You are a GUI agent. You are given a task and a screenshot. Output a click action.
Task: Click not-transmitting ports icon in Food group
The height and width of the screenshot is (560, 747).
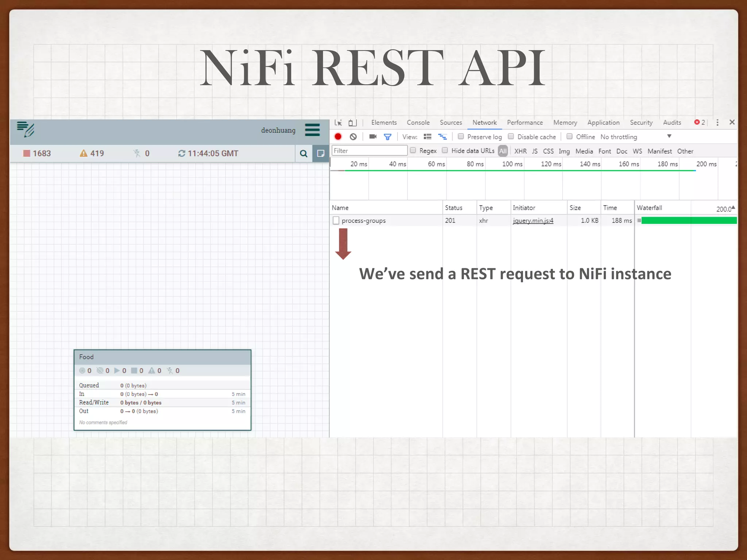coord(100,370)
